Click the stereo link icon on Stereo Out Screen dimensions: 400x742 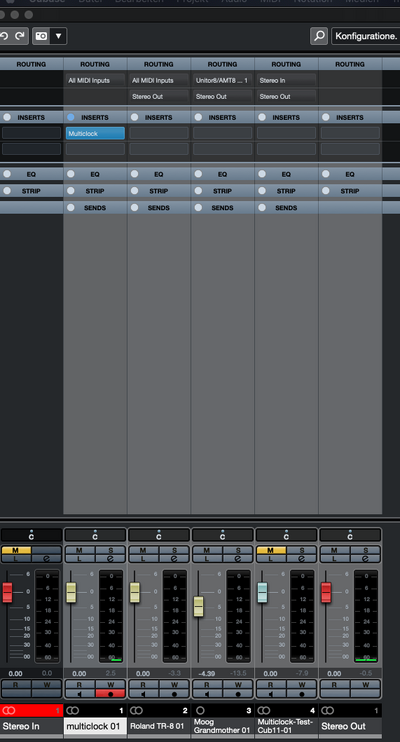(x=328, y=710)
